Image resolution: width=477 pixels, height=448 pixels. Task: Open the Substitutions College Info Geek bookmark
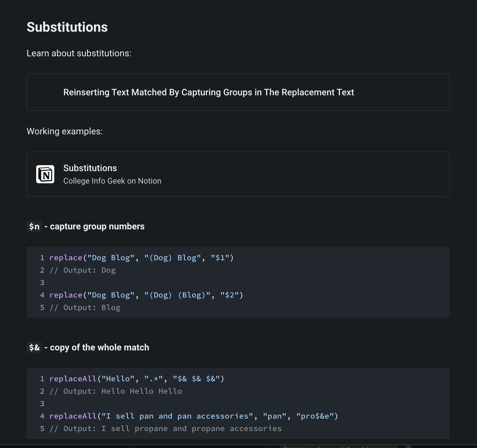point(238,174)
